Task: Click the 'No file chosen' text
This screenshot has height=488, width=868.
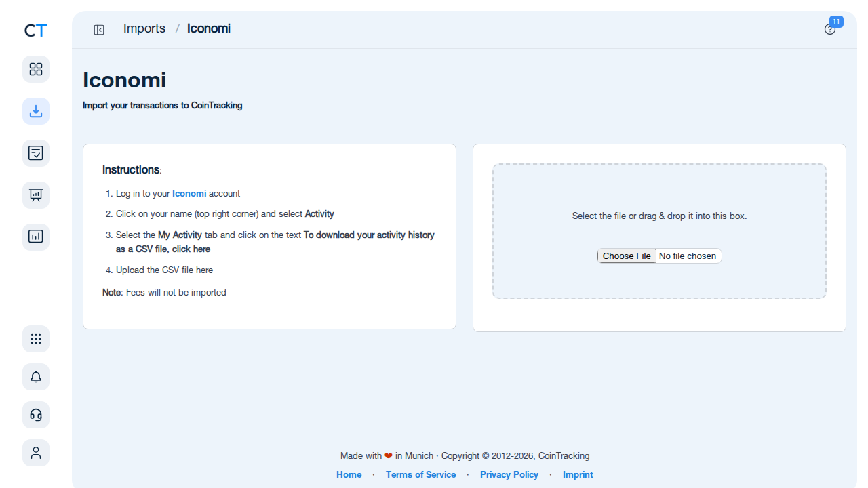Action: (x=688, y=256)
